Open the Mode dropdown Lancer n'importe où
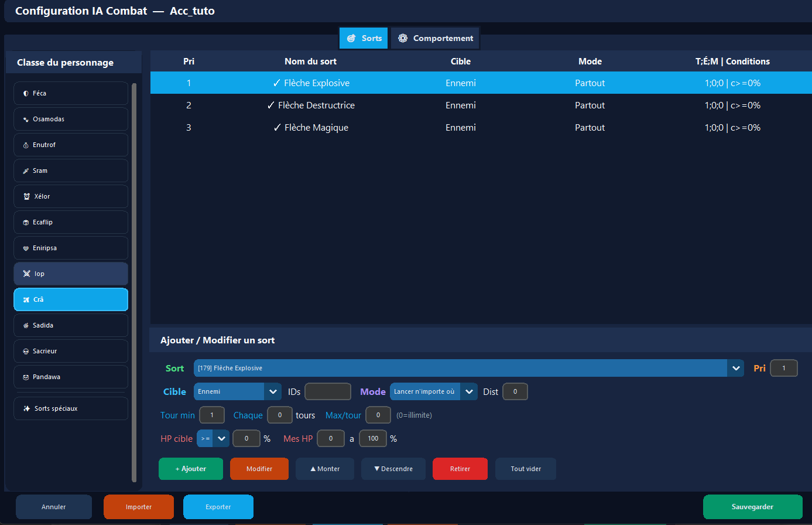The height and width of the screenshot is (525, 812). pos(433,391)
